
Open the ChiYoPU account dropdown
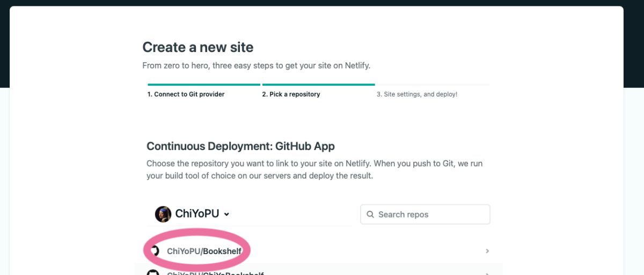click(x=193, y=214)
